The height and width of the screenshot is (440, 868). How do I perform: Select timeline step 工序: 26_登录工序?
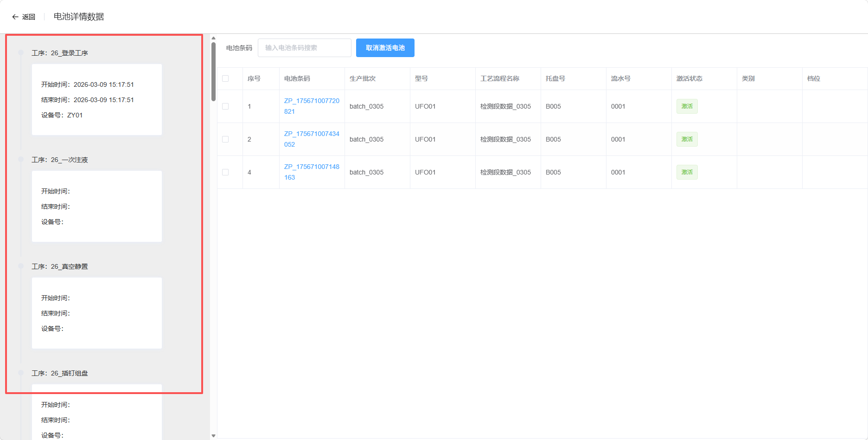60,53
